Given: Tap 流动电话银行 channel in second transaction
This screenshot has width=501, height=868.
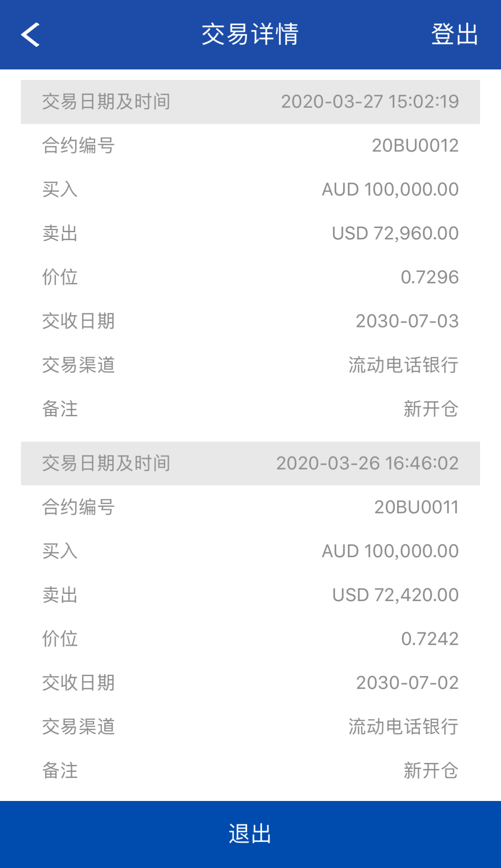Looking at the screenshot, I should point(403,727).
